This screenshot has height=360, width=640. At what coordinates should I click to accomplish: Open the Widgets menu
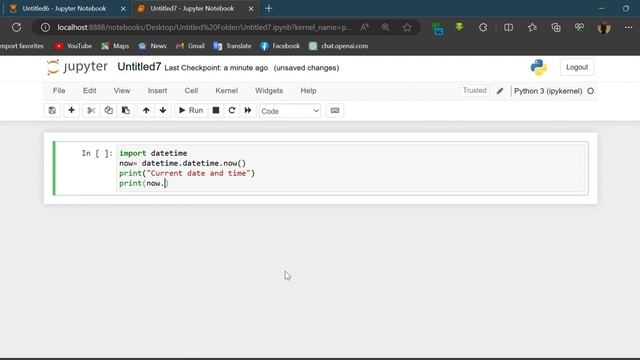coord(269,91)
